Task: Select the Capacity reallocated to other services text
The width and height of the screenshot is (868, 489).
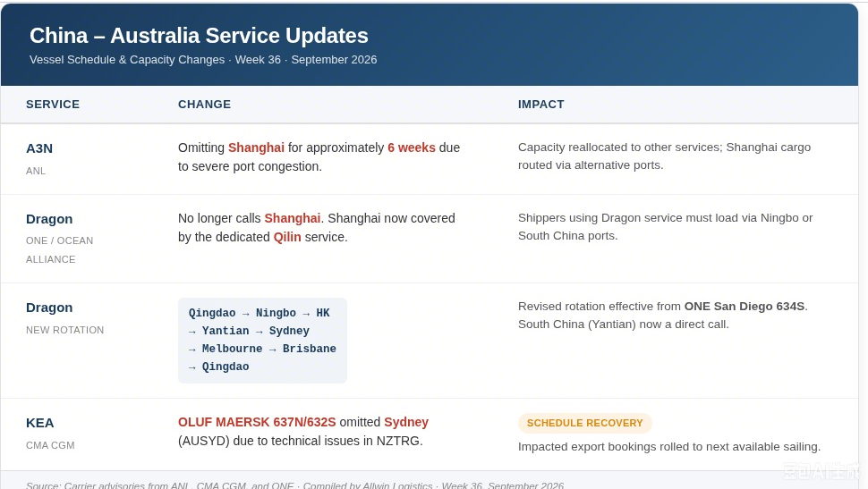Action: click(x=664, y=156)
